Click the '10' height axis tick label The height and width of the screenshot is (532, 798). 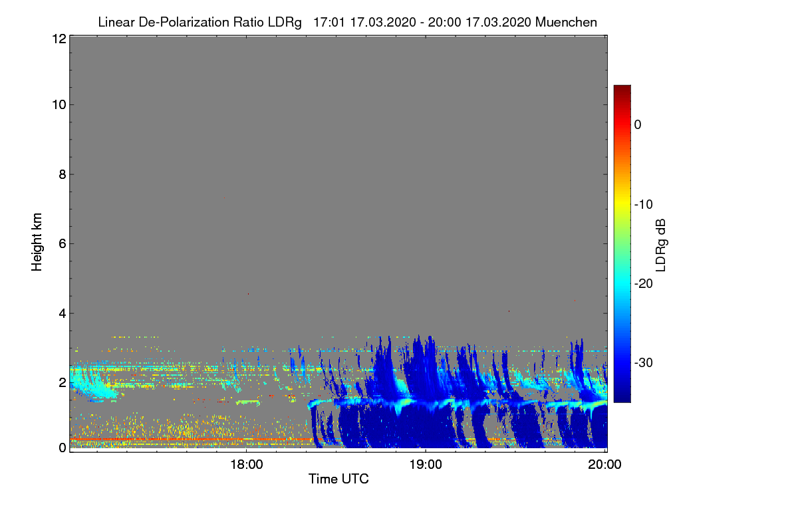[58, 104]
